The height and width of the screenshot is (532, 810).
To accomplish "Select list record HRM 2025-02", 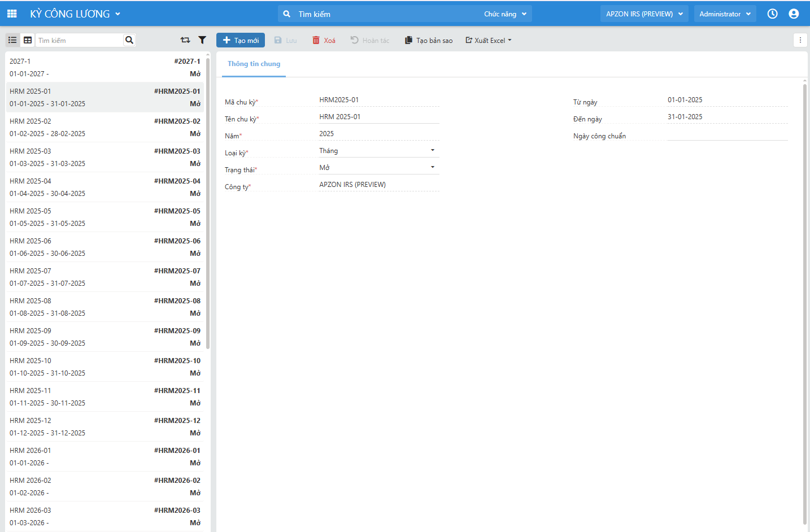I will pyautogui.click(x=105, y=127).
